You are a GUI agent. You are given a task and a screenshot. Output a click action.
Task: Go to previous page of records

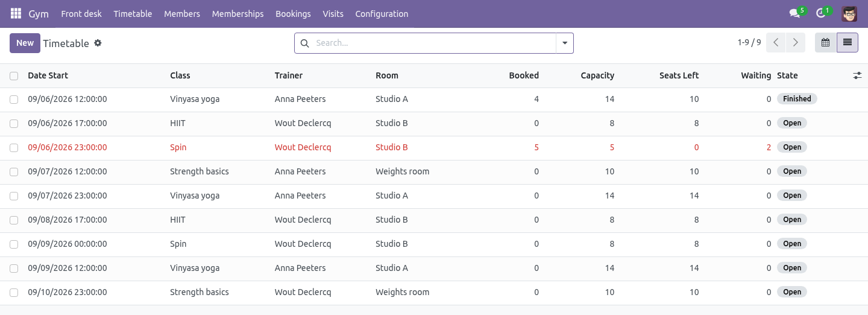tap(776, 43)
